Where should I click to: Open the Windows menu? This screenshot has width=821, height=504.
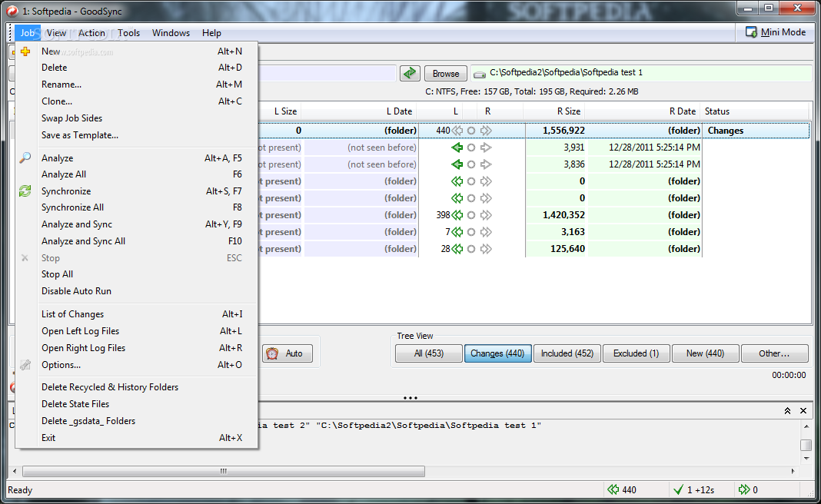(x=171, y=33)
